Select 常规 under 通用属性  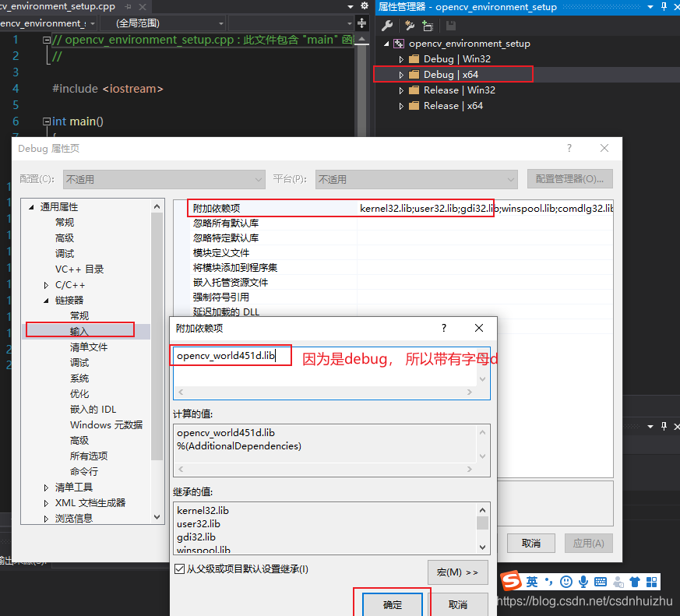tap(65, 223)
